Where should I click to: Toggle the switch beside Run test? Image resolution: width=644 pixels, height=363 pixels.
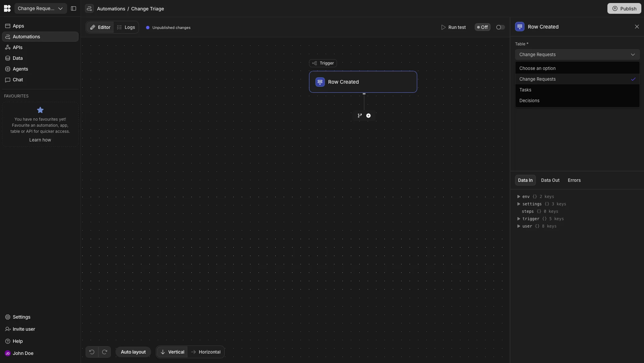pyautogui.click(x=499, y=27)
